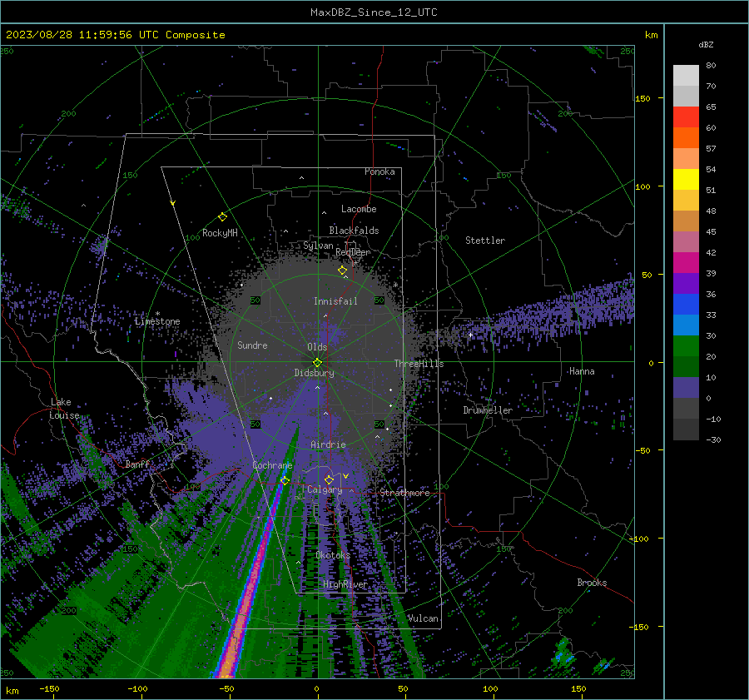Click the Brooks city label

tap(592, 583)
